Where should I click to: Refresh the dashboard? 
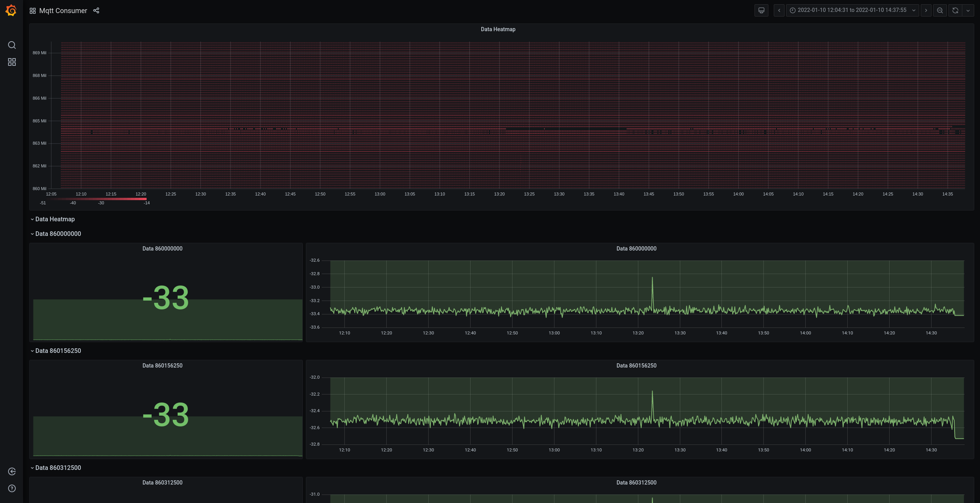coord(955,10)
